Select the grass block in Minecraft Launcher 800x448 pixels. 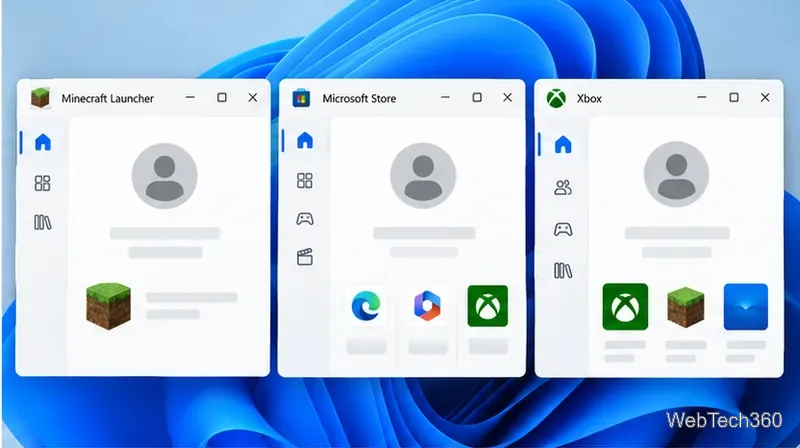(x=108, y=306)
